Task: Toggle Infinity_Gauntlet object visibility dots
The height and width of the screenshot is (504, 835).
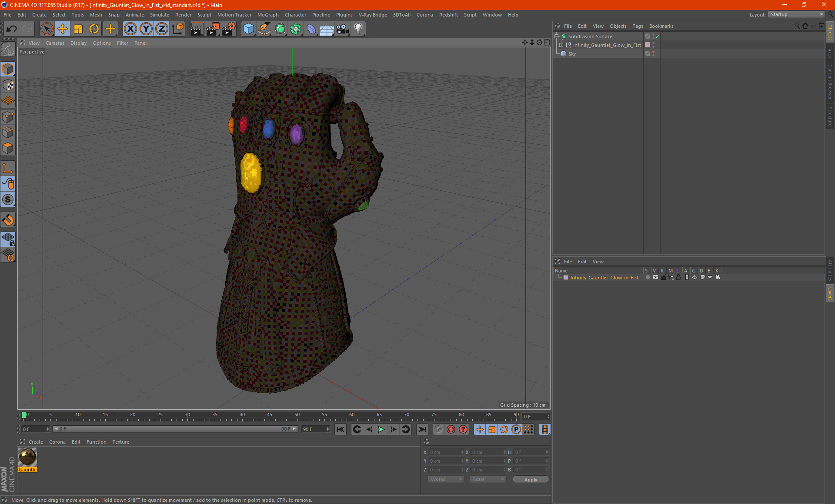Action: (x=653, y=45)
